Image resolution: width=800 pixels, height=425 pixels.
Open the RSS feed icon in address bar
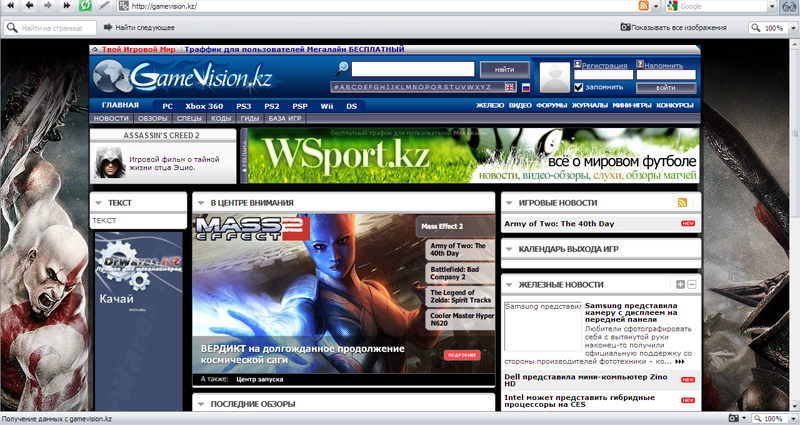644,6
